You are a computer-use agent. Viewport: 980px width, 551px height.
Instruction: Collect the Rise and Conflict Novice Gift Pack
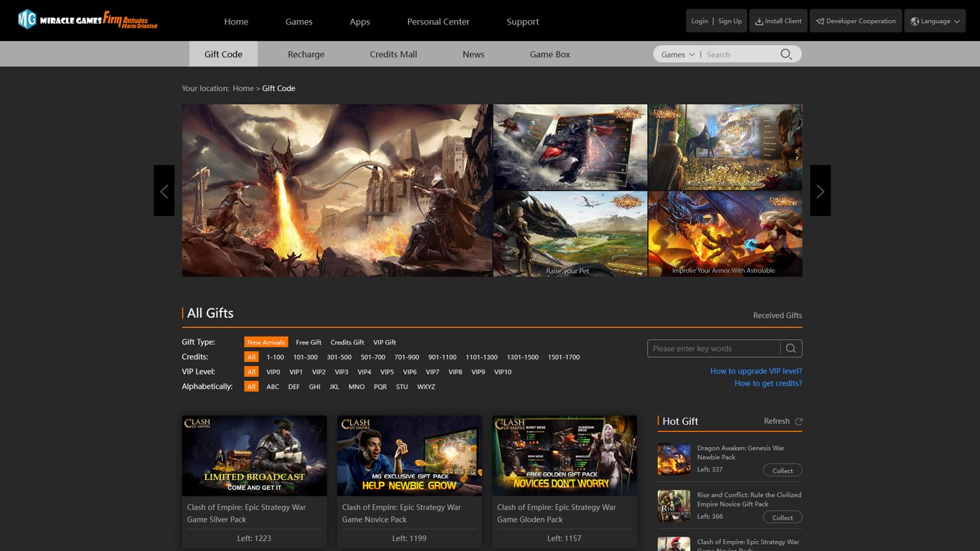tap(783, 517)
